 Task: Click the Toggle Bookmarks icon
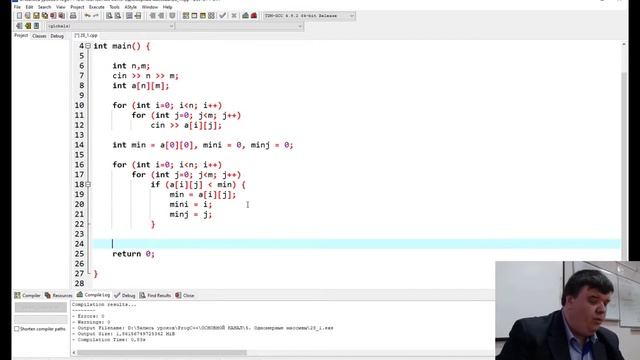[x=28, y=26]
